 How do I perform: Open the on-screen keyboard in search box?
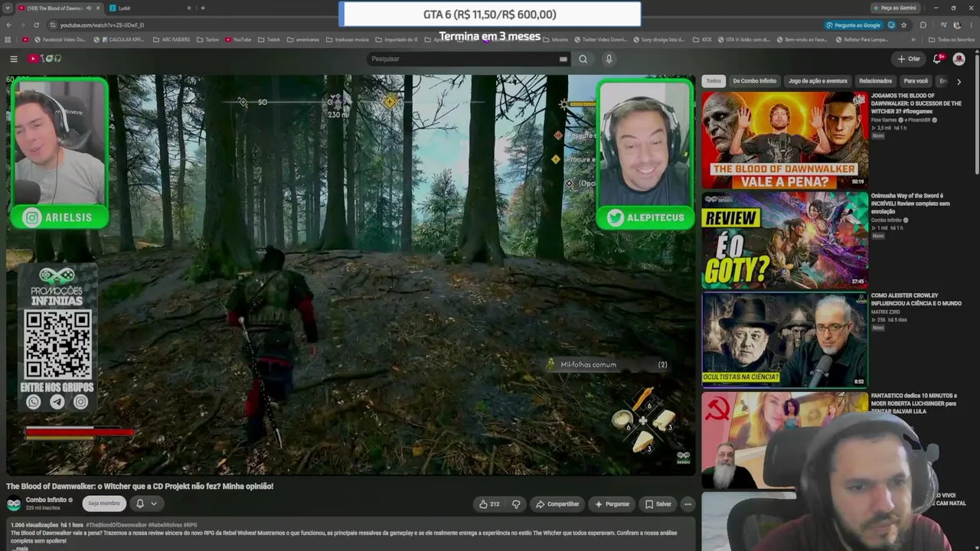pos(563,59)
